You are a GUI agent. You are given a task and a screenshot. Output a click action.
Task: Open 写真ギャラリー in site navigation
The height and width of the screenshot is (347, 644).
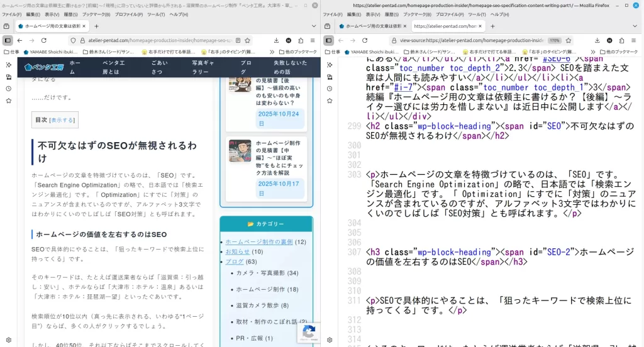coord(203,67)
